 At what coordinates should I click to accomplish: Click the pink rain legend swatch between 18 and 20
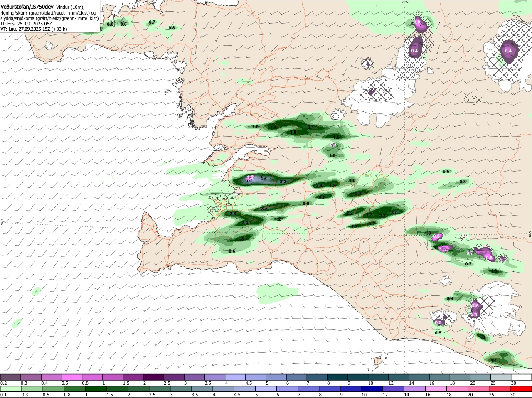click(457, 388)
